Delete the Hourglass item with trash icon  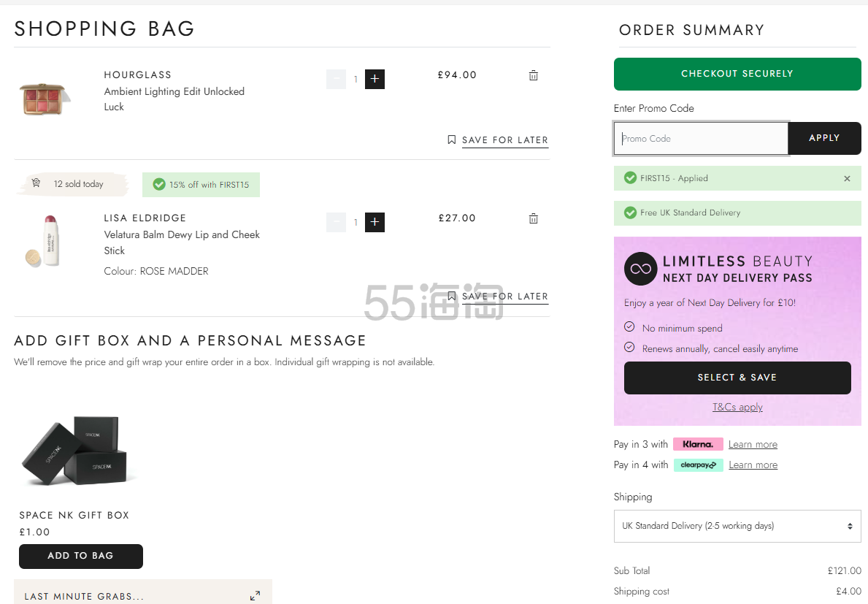point(533,75)
